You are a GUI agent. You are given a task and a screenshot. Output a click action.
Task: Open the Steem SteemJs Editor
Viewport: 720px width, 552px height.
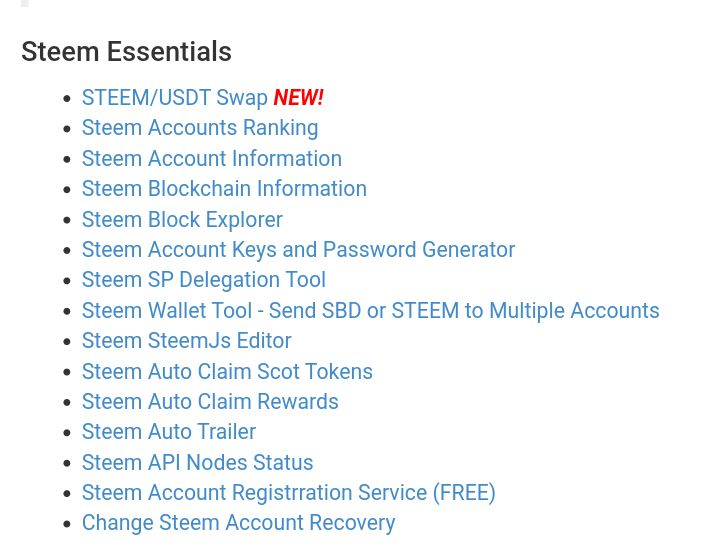click(186, 341)
